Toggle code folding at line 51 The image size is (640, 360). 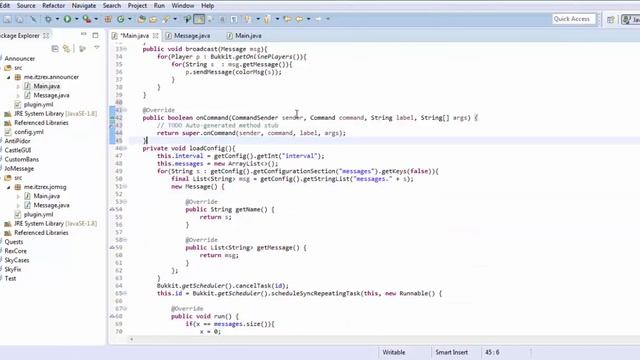(125, 187)
